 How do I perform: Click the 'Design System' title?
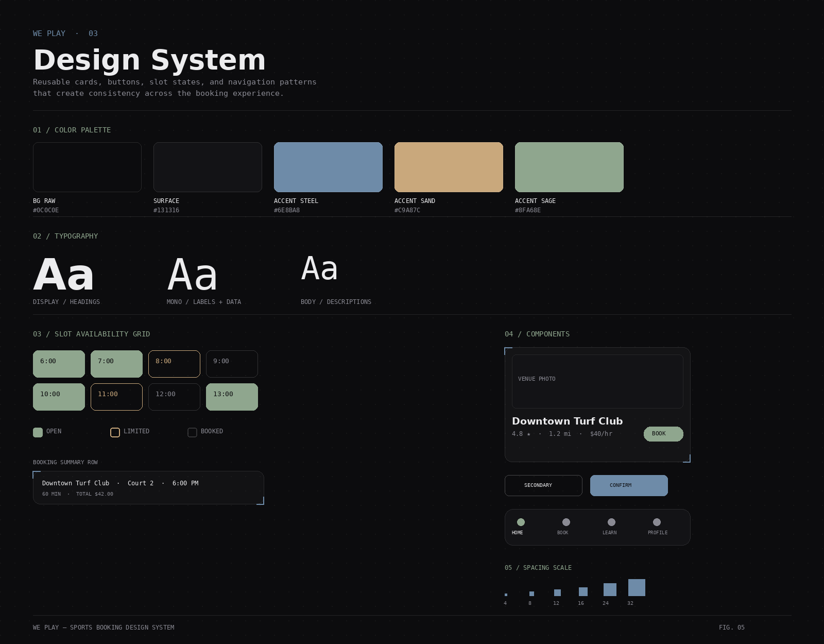[149, 60]
